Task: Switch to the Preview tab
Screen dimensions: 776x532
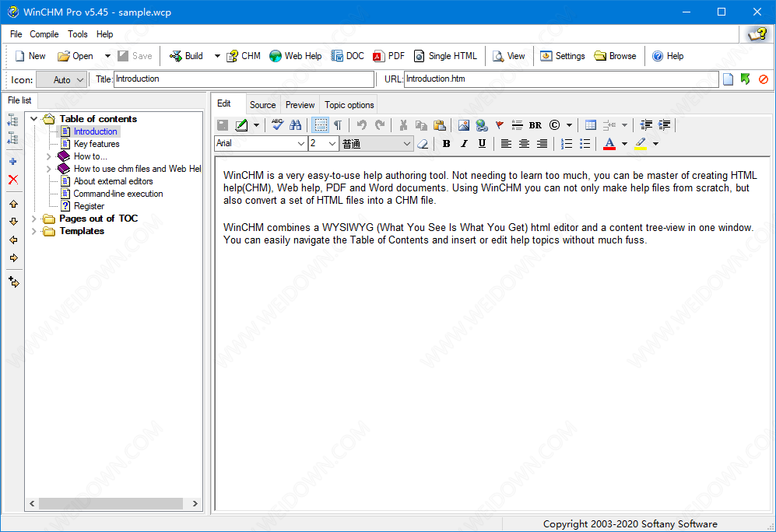Action: [300, 105]
